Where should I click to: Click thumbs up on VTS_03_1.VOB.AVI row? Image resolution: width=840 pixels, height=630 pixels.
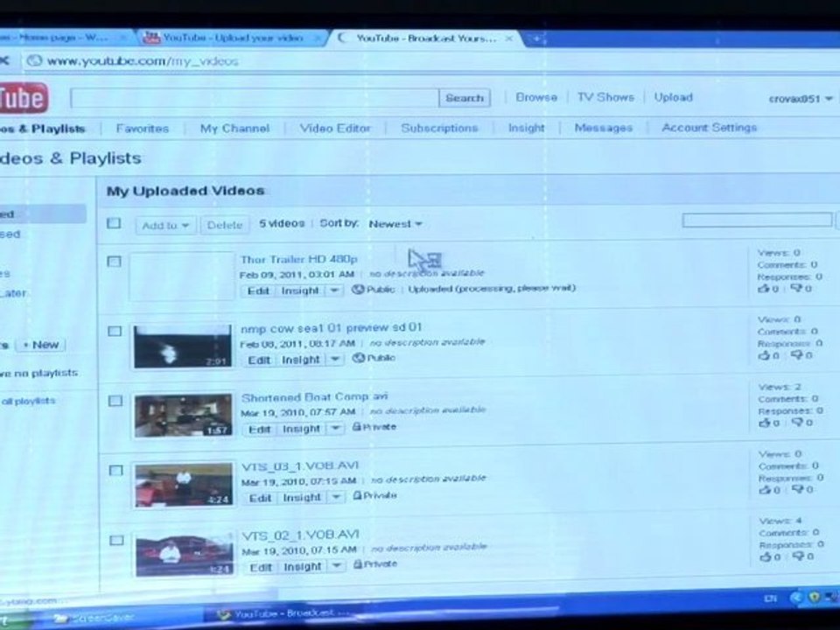click(x=765, y=490)
